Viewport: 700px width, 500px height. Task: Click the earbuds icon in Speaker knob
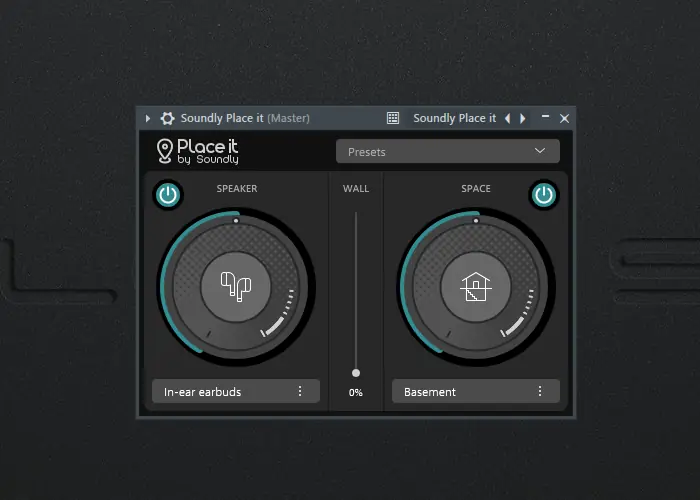pos(236,287)
